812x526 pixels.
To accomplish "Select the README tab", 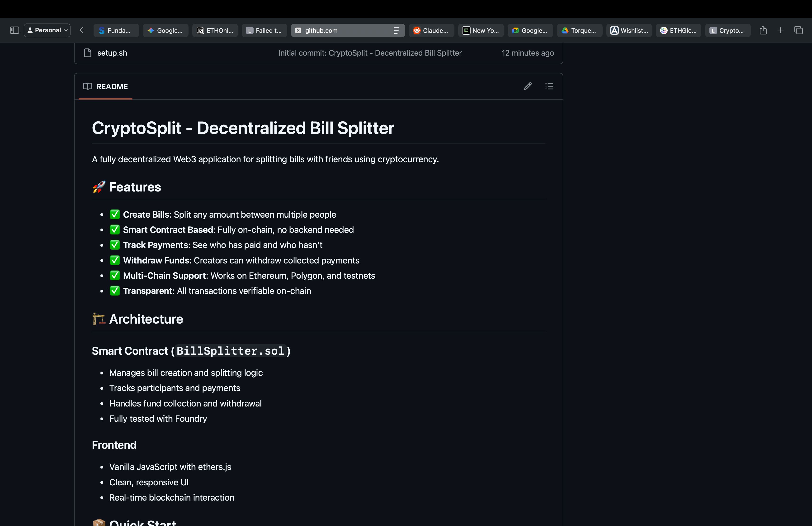I will point(105,87).
